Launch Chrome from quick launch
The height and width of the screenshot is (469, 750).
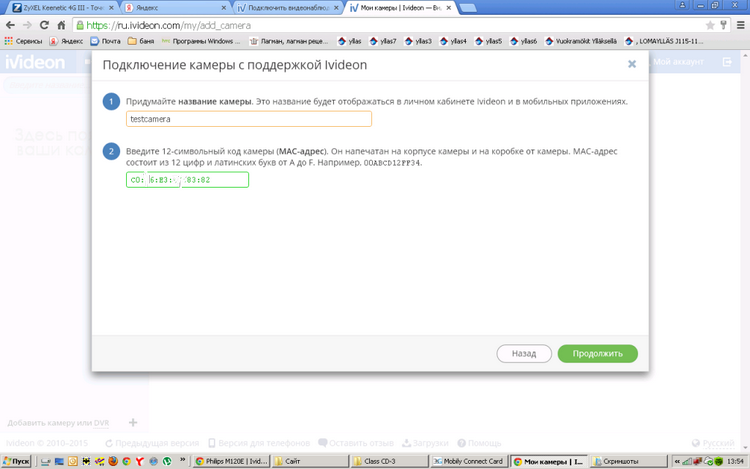click(126, 461)
